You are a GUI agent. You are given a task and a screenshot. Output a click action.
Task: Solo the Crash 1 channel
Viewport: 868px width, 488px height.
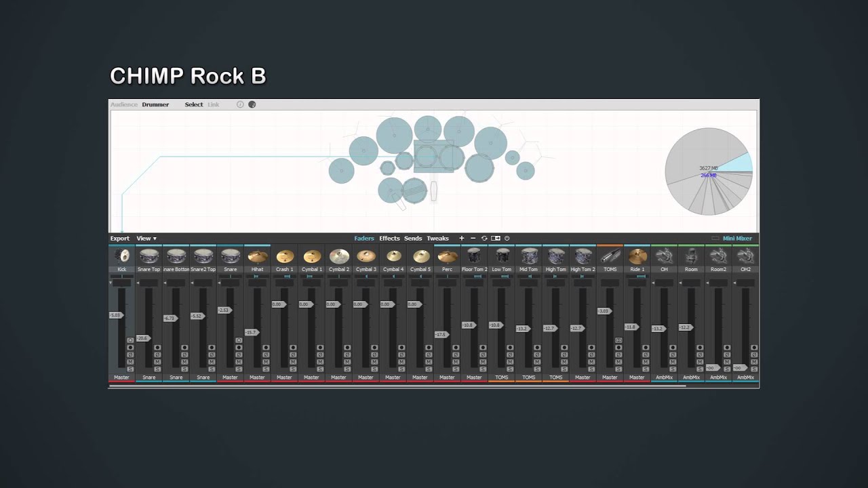tap(293, 369)
